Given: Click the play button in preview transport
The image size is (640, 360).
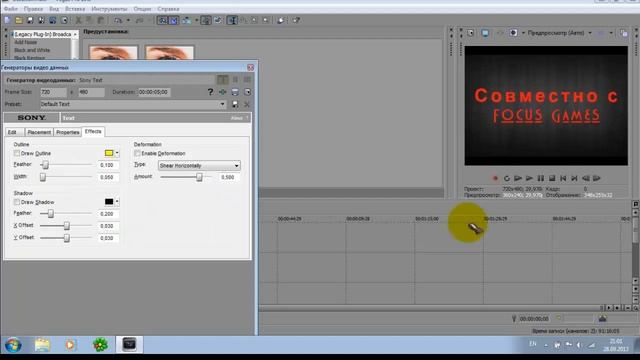Looking at the screenshot, I should 529,178.
